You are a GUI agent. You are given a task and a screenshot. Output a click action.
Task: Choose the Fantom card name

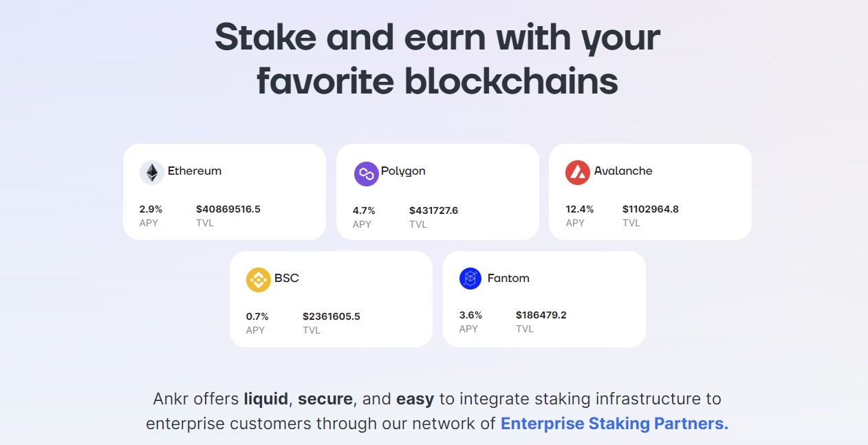pyautogui.click(x=508, y=279)
